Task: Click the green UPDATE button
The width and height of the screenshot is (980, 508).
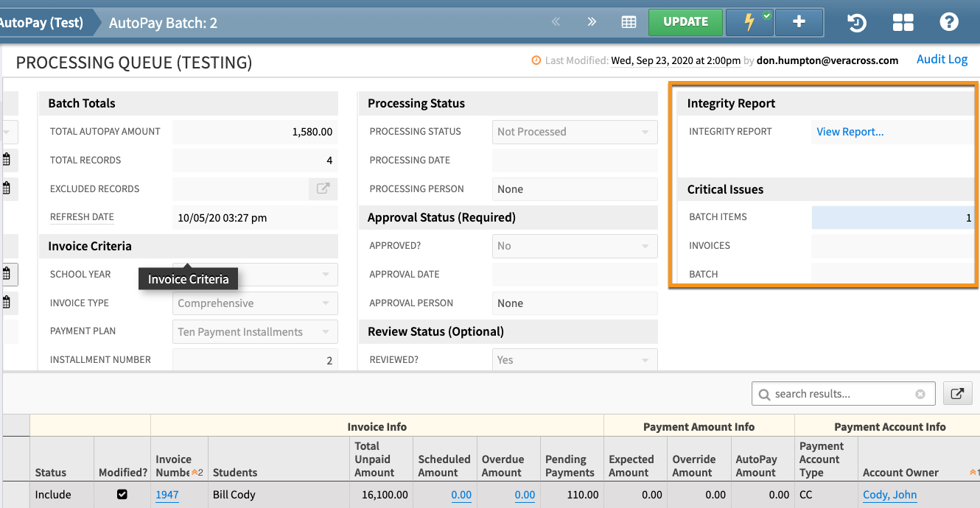Action: pos(685,22)
